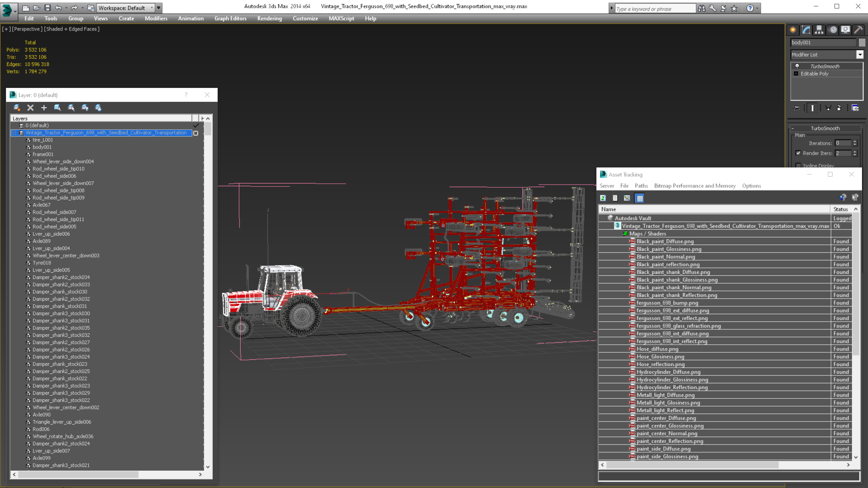Toggle current layer box for Vintage_Tractor layer
868x488 pixels.
pos(196,133)
